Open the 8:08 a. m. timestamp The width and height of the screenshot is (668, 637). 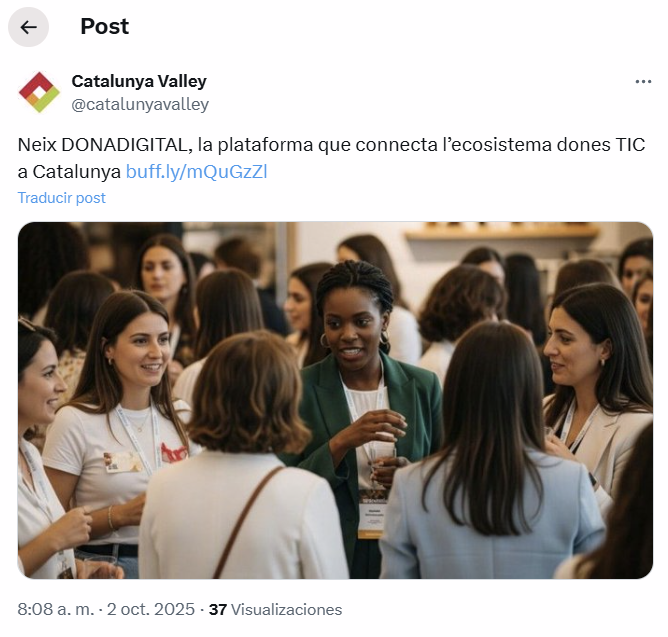click(x=56, y=609)
